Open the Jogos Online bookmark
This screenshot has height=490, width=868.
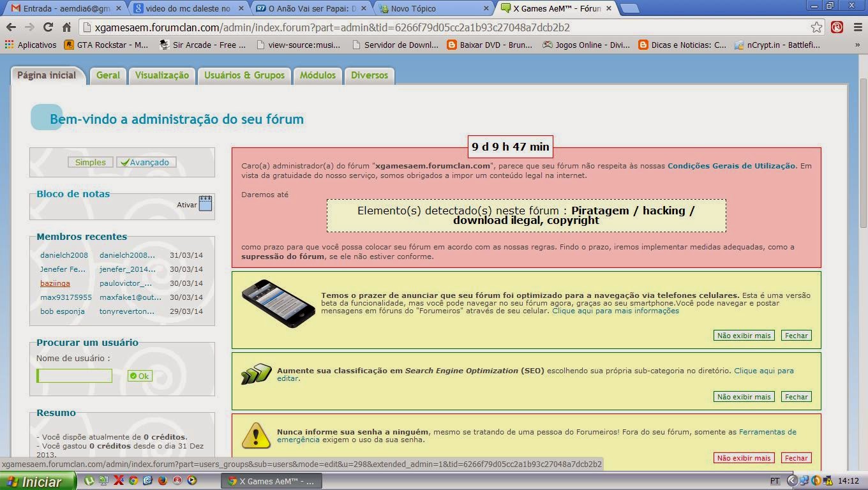[586, 45]
